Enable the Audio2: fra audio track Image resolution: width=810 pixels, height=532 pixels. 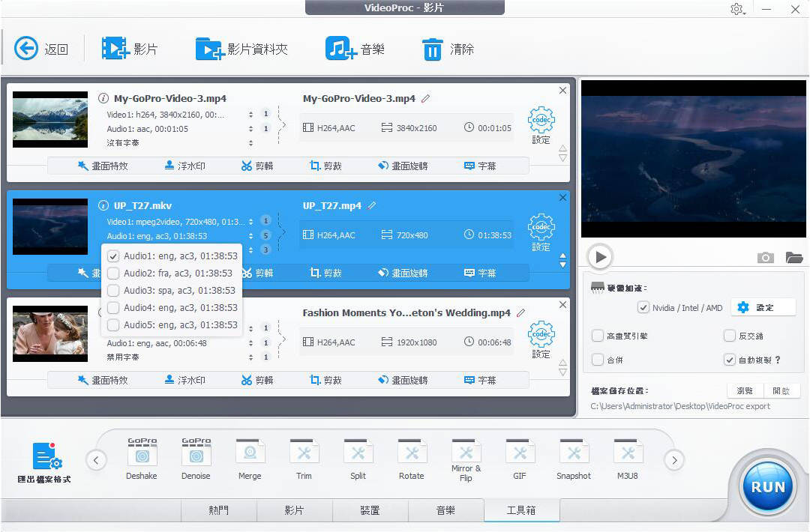click(x=112, y=273)
